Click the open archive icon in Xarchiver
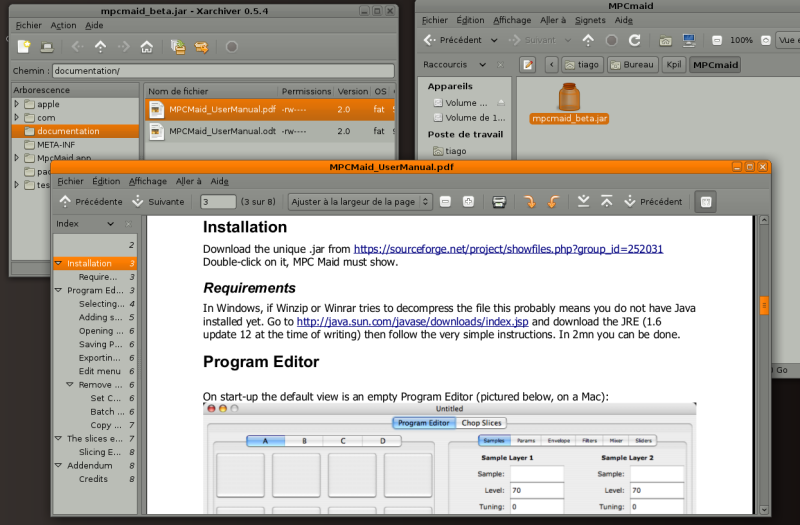Viewport: 800px width, 525px height. (47, 47)
